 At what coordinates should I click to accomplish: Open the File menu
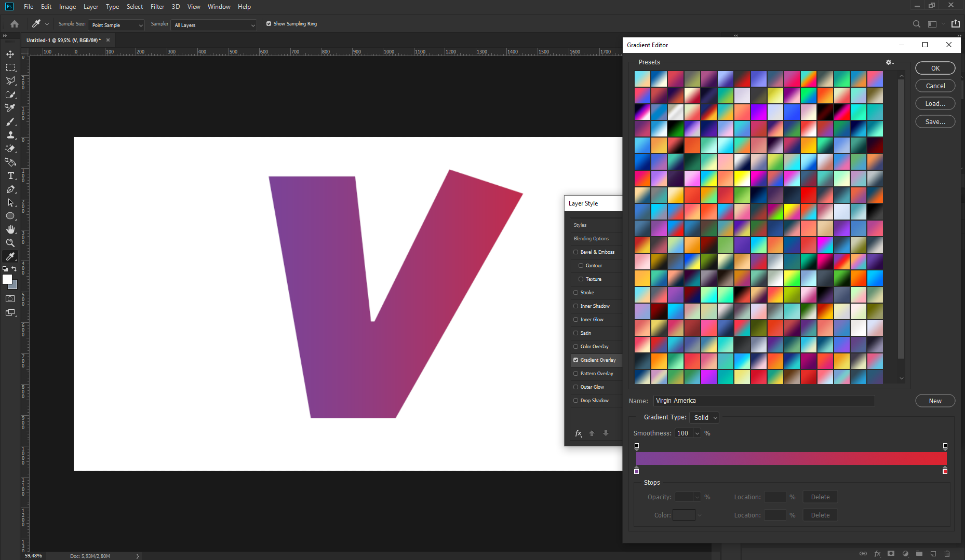click(x=29, y=7)
